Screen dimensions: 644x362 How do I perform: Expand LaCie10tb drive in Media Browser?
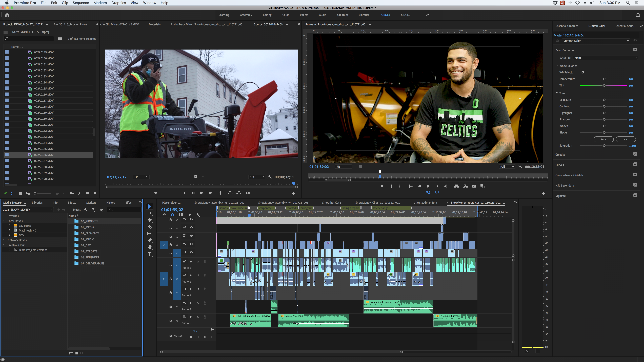(10, 226)
